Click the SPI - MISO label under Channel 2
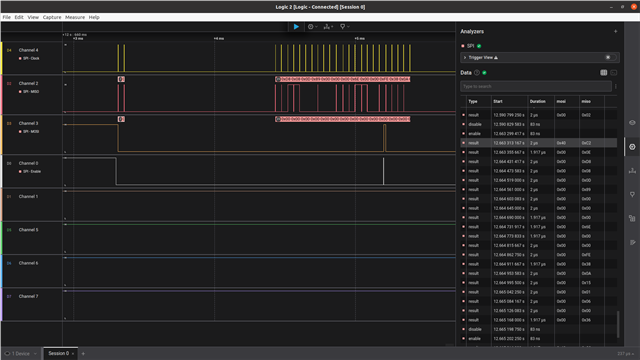Screen dimensions: 640x360 [31, 91]
